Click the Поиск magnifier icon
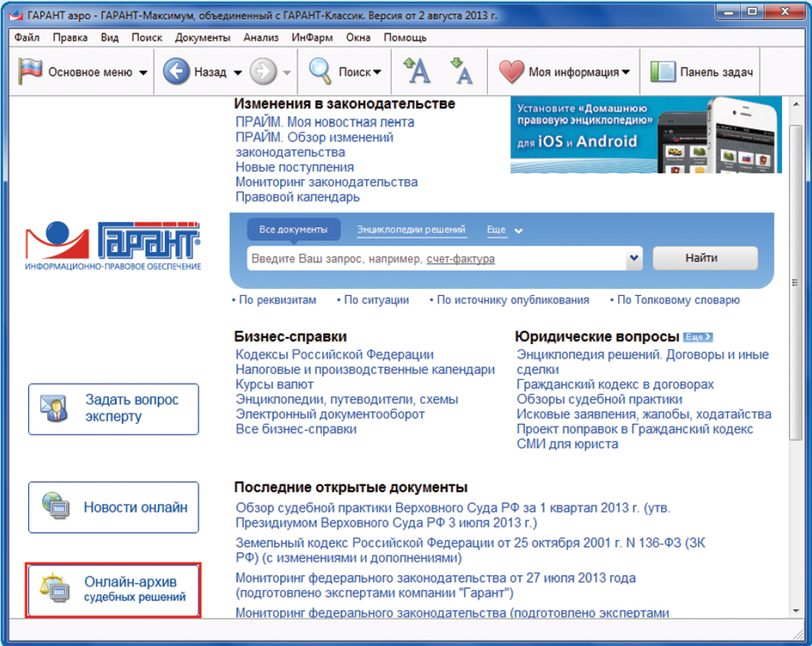 tap(319, 71)
